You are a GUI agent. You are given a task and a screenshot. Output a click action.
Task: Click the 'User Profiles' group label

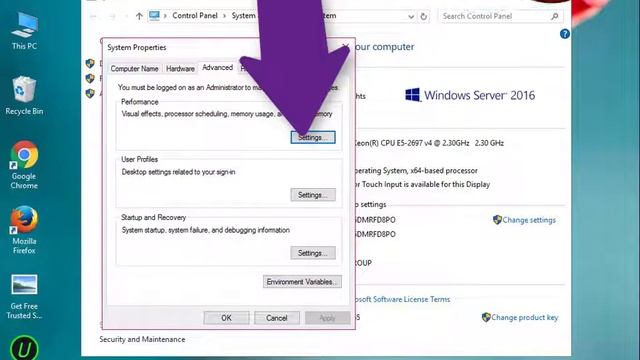coord(139,159)
